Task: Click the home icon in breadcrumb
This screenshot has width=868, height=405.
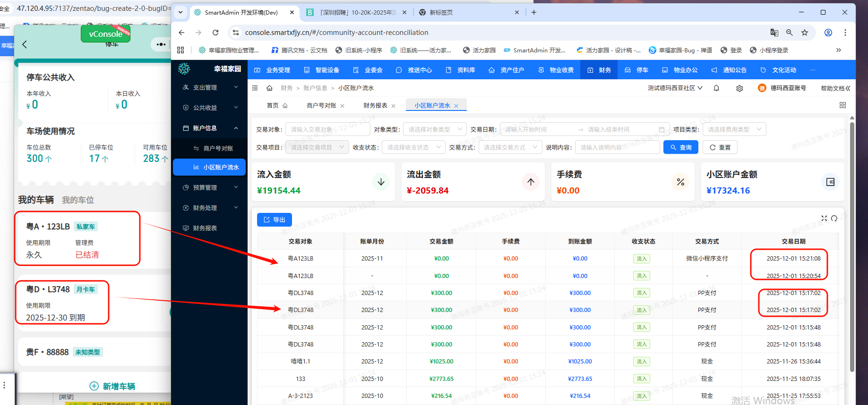Action: (x=269, y=88)
